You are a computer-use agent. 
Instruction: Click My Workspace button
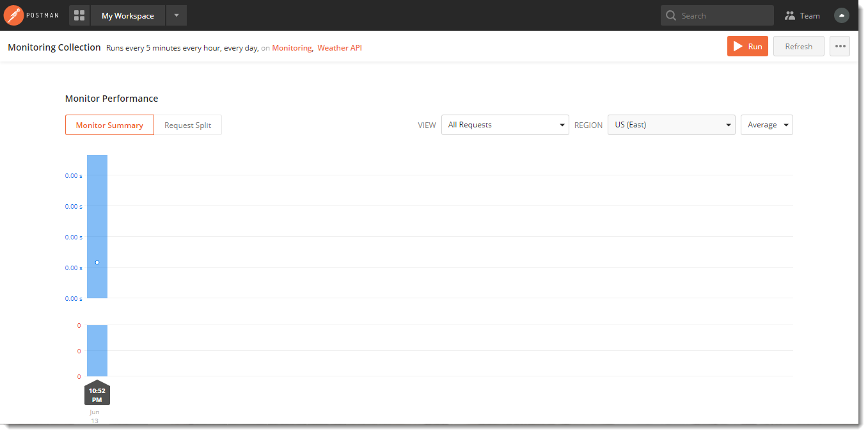click(128, 15)
